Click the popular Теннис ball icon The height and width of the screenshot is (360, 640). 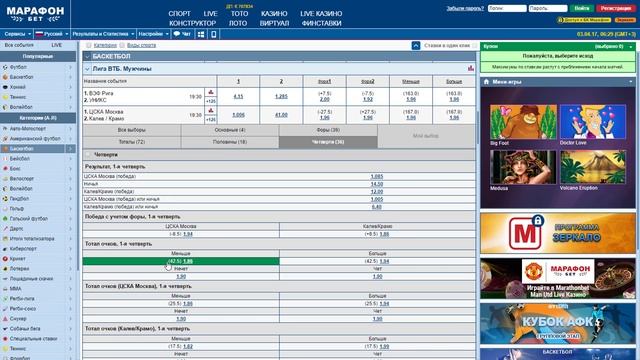tap(5, 97)
